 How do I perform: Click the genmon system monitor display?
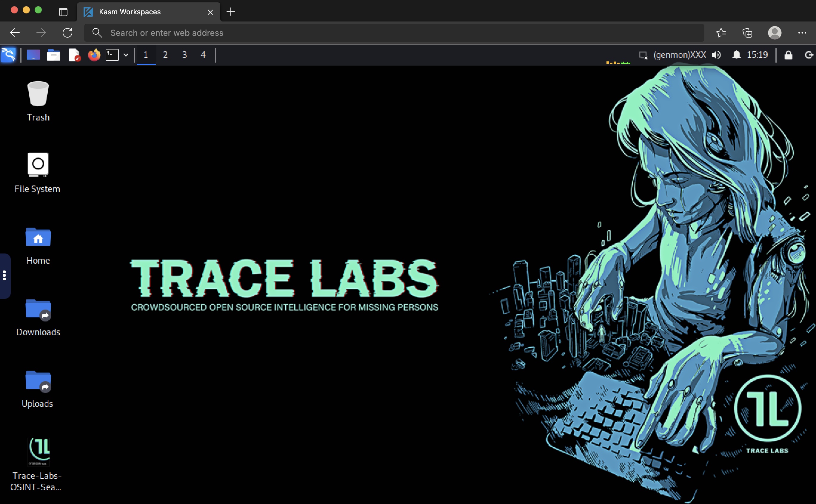tap(677, 55)
